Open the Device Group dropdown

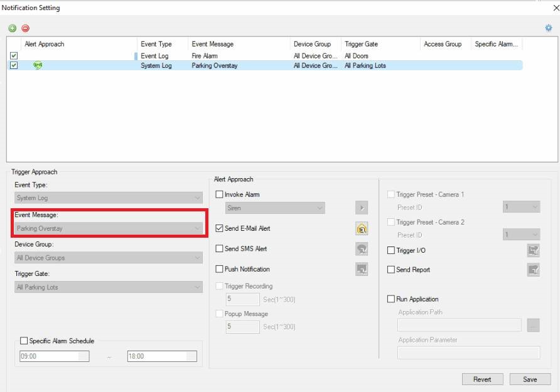point(109,258)
